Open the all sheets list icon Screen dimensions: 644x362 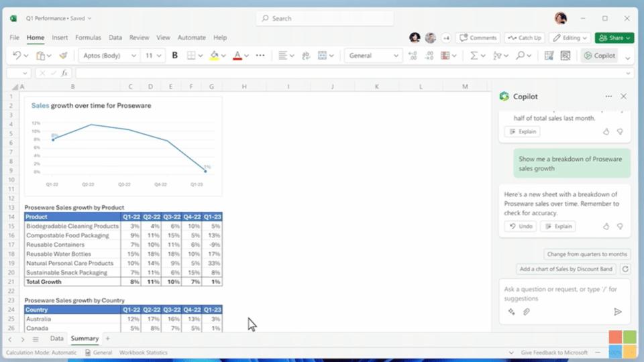coord(36,339)
